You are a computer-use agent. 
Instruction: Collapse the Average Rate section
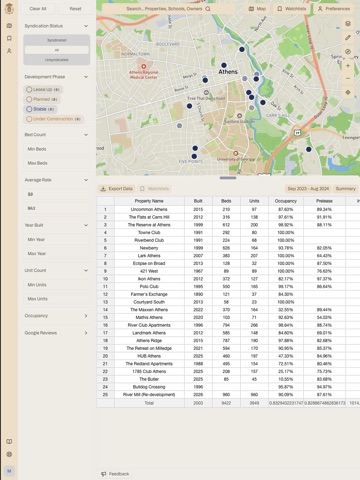[86, 180]
